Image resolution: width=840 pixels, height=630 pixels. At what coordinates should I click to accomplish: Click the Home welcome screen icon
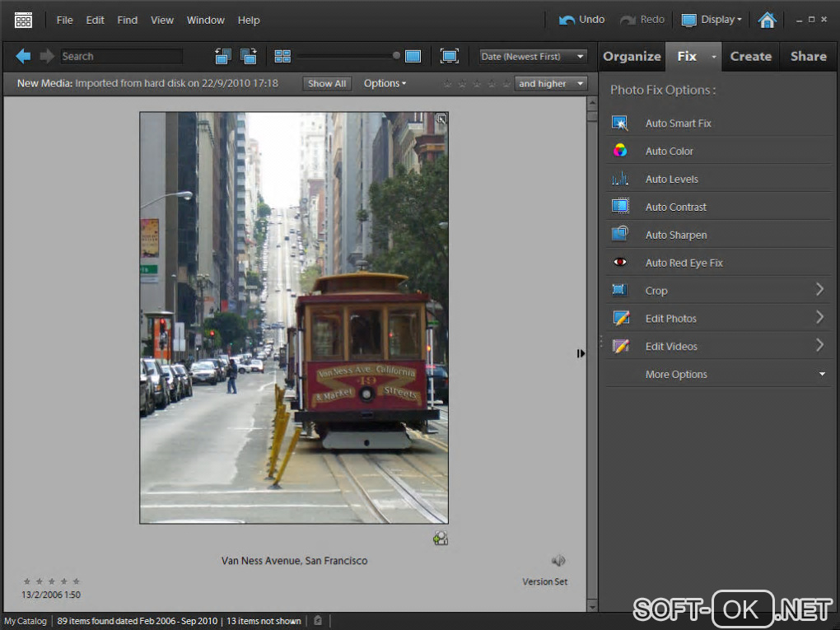point(767,20)
